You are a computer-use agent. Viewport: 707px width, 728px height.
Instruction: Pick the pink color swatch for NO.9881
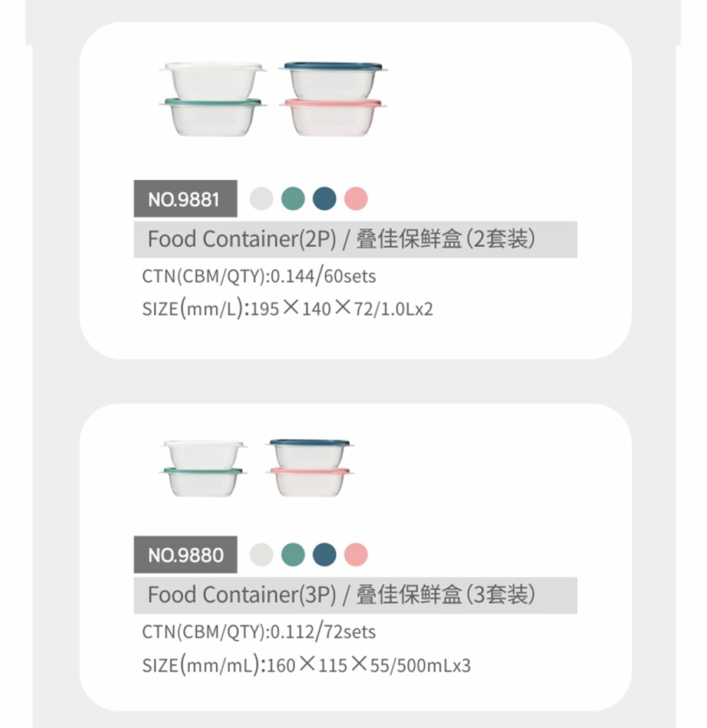click(356, 198)
